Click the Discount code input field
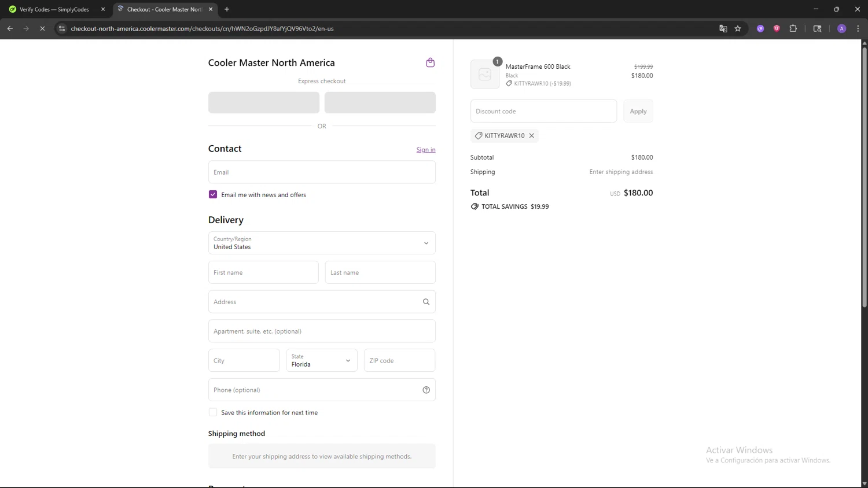Image resolution: width=868 pixels, height=488 pixels. 543,111
